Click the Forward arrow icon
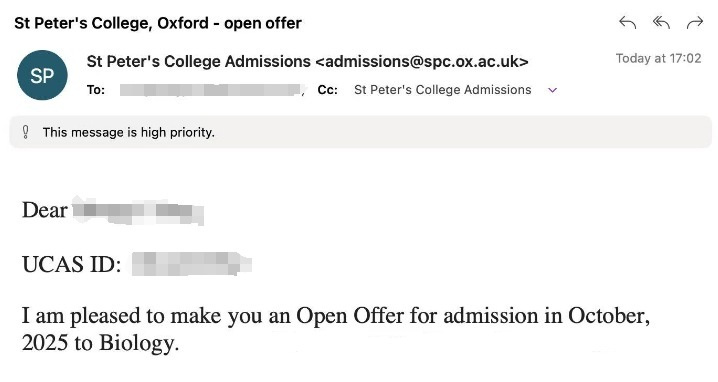 tap(695, 22)
